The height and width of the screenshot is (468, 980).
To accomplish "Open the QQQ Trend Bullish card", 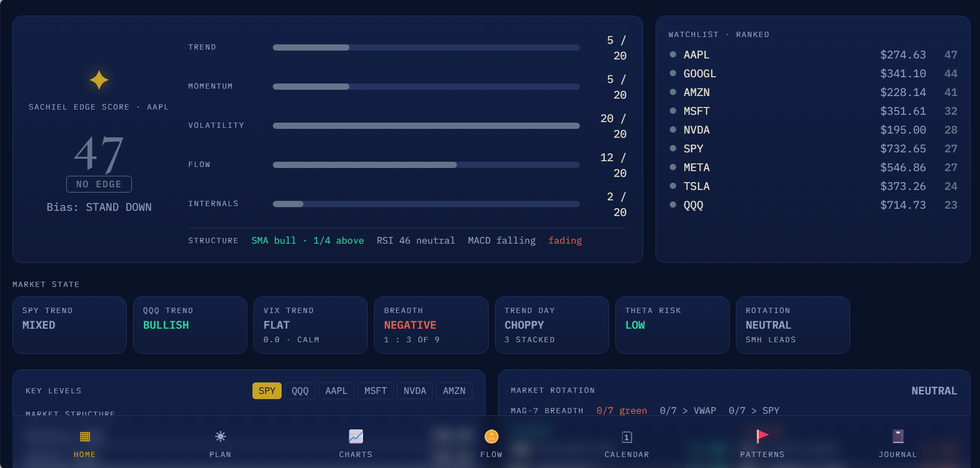I will tap(190, 325).
